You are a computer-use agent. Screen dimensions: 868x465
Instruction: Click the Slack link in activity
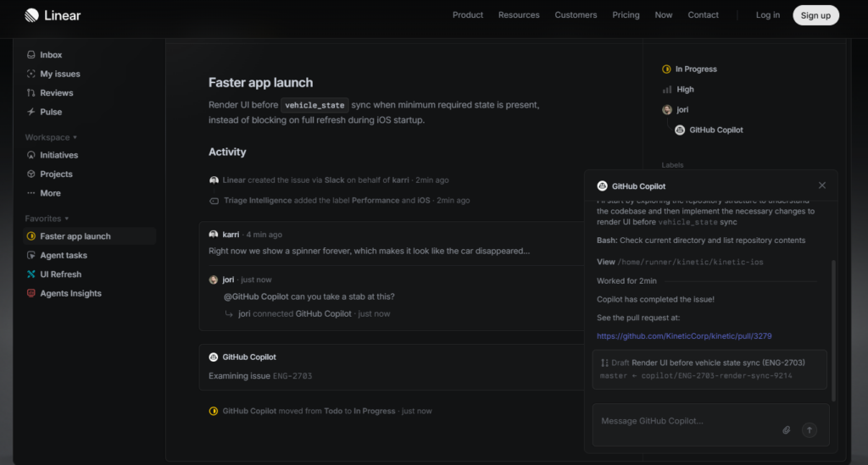pos(334,180)
